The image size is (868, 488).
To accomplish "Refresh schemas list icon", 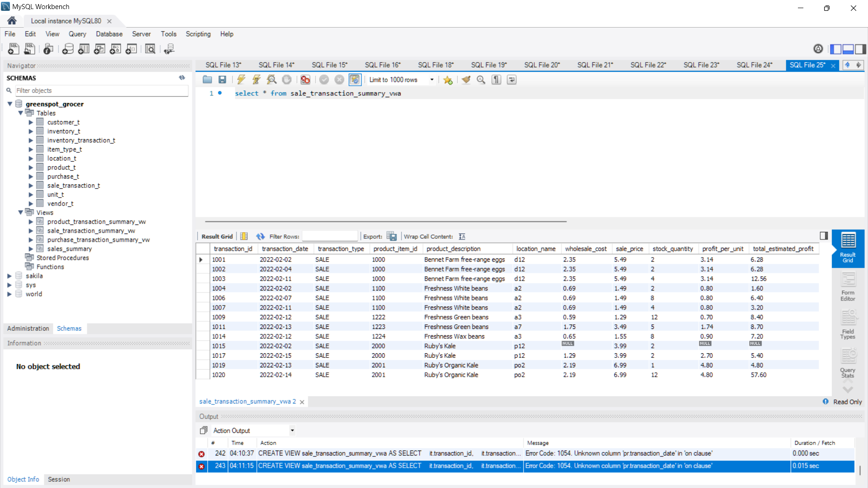I will point(182,78).
